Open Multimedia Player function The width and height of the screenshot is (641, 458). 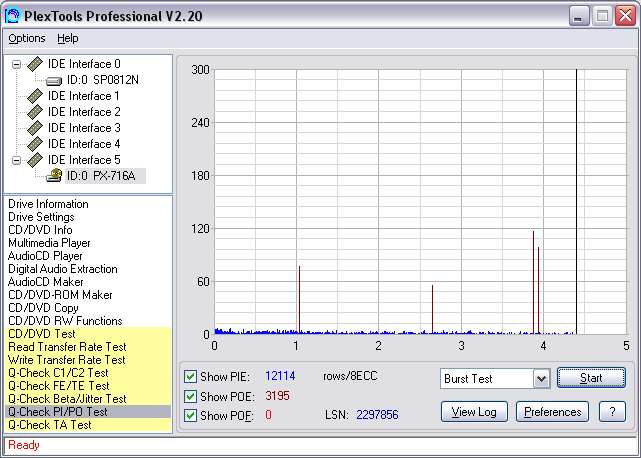[49, 243]
